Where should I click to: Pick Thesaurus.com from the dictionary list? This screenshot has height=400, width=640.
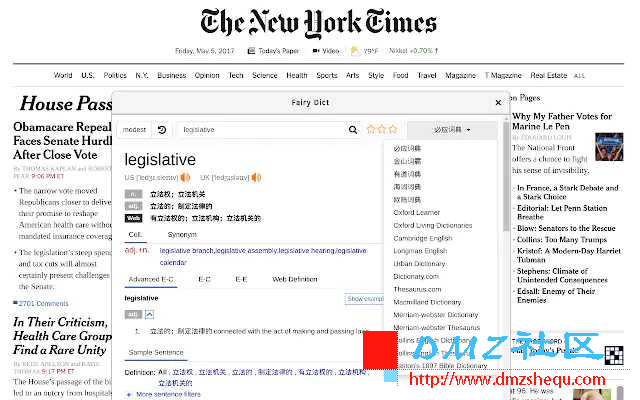[416, 289]
